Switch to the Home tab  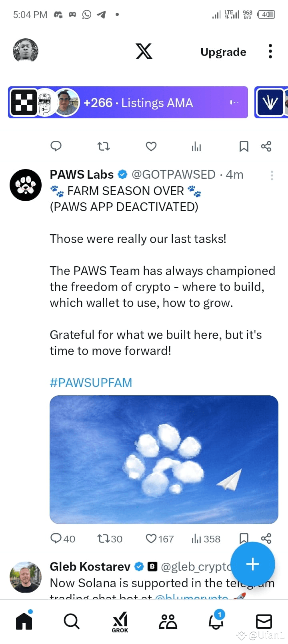pos(24,621)
